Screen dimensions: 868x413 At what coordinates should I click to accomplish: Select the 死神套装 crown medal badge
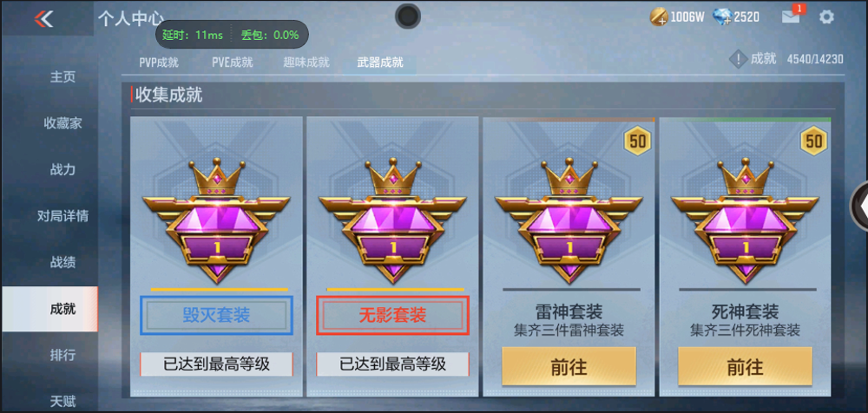(x=745, y=220)
